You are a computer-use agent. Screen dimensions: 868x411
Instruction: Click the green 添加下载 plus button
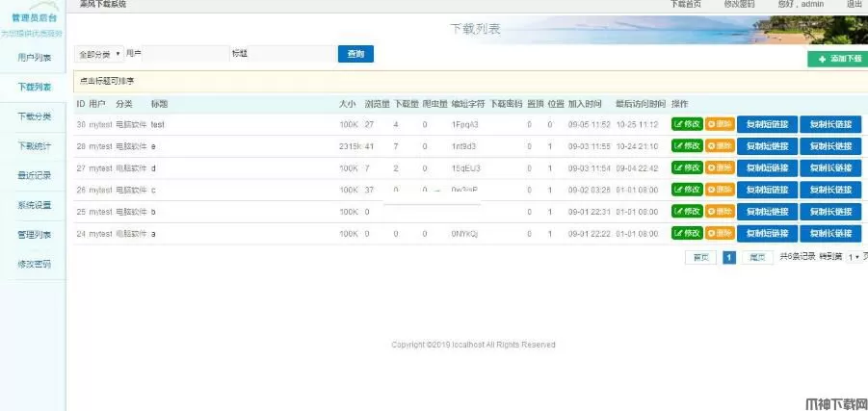(836, 59)
